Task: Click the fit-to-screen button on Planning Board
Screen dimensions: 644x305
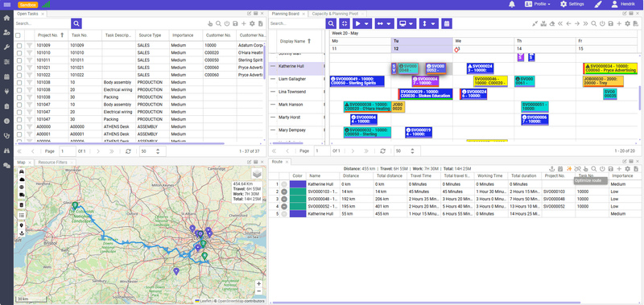Action: pos(345,23)
